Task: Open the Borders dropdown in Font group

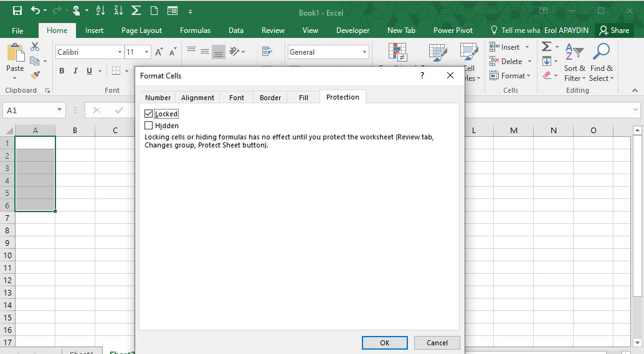Action: (126, 71)
